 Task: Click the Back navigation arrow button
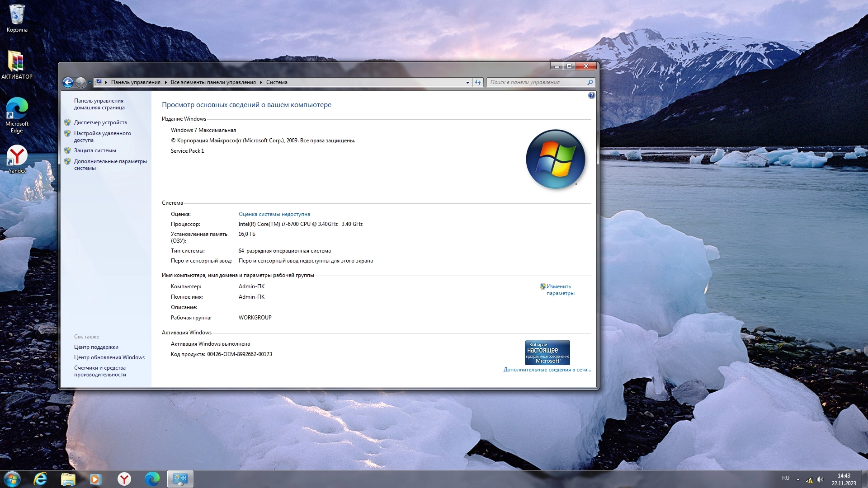(68, 82)
